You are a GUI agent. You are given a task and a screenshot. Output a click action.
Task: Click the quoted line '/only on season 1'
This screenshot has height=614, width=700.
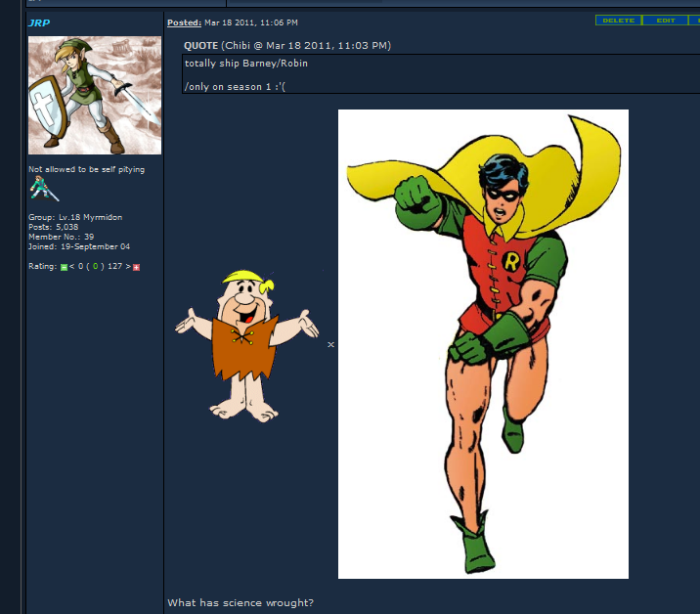pos(235,87)
